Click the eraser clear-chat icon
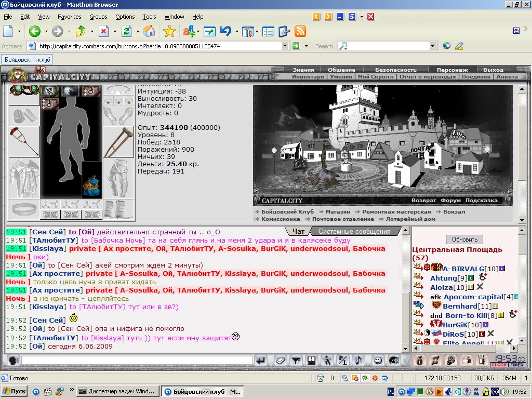Image resolution: width=532 pixels, height=399 pixels. [x=280, y=360]
